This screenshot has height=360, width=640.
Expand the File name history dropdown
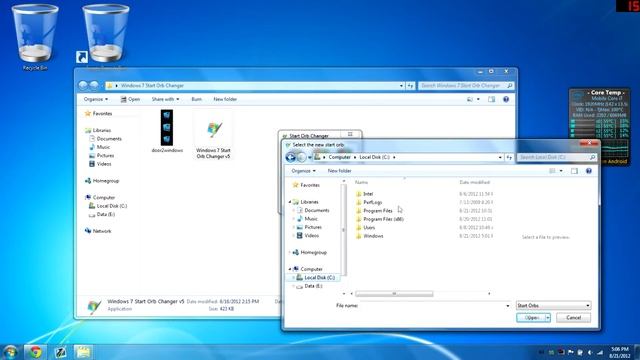pyautogui.click(x=508, y=305)
